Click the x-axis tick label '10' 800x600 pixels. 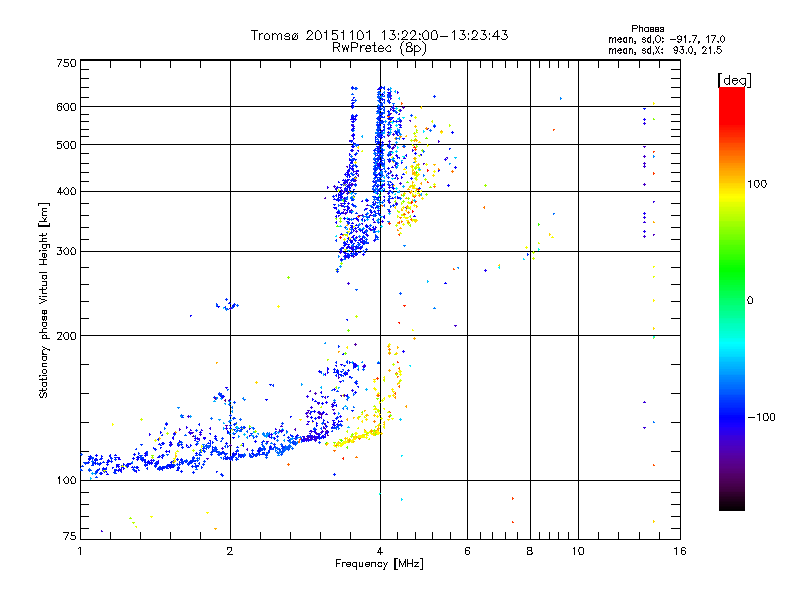(x=578, y=551)
